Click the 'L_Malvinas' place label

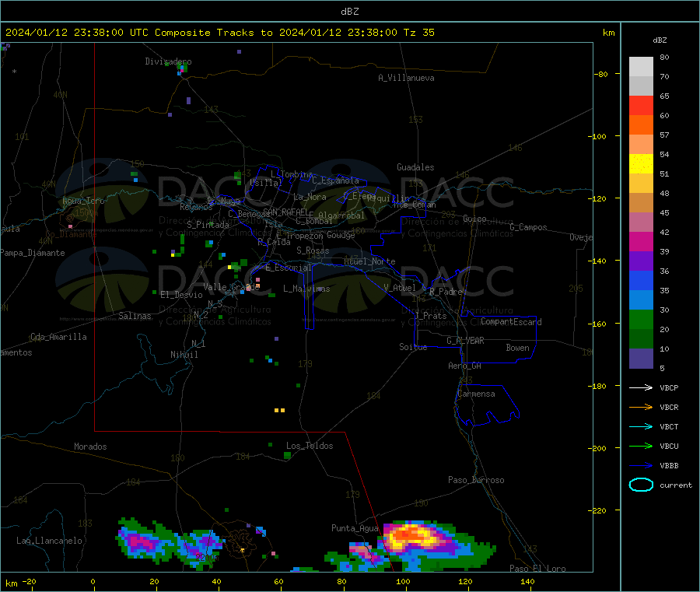[x=306, y=289]
